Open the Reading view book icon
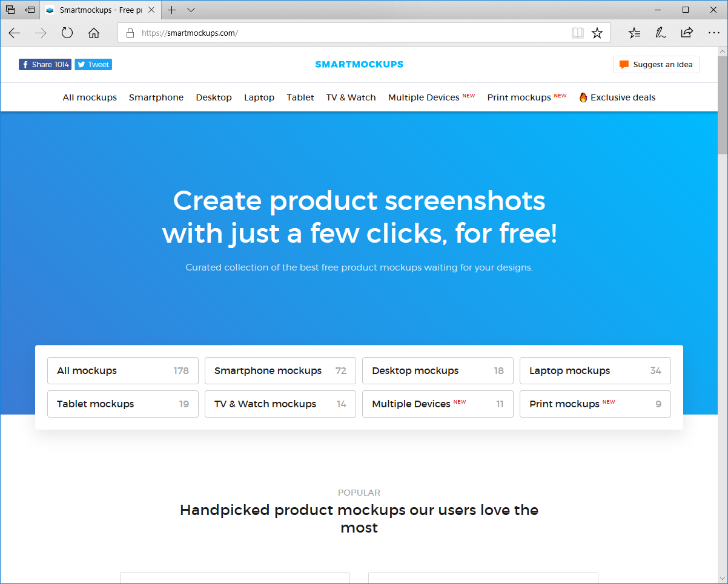728x584 pixels. (577, 33)
